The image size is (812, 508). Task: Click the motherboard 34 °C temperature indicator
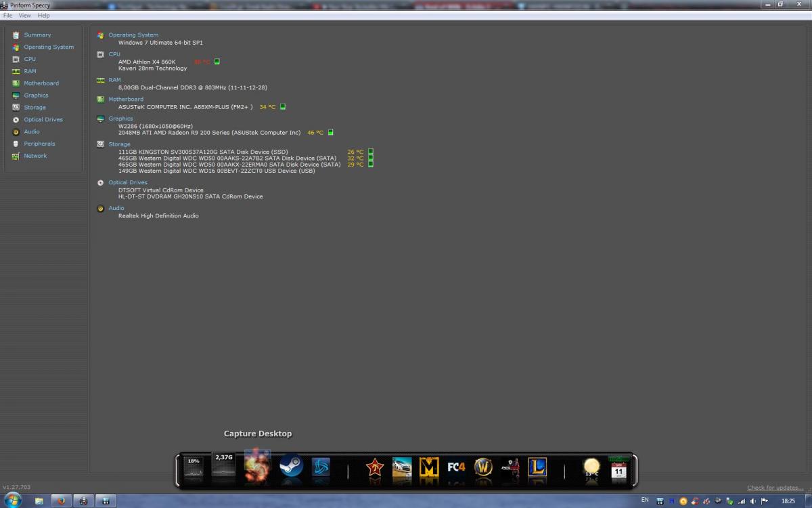283,106
